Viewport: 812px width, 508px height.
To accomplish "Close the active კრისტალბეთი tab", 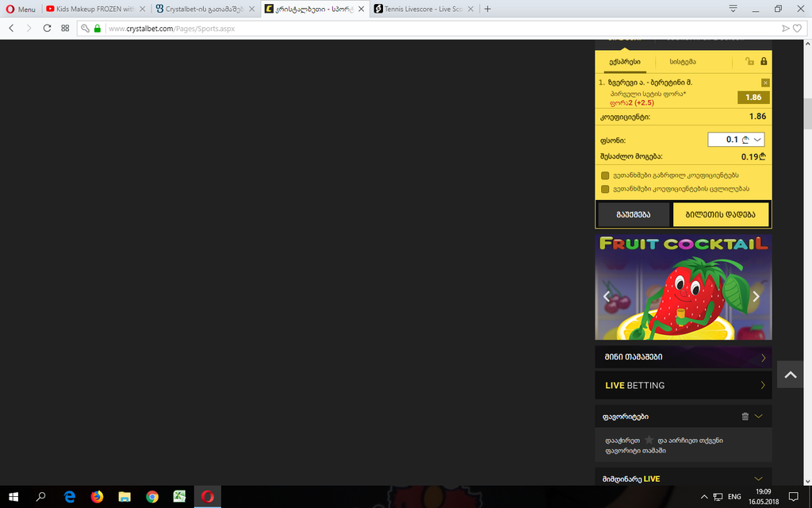I will 362,9.
